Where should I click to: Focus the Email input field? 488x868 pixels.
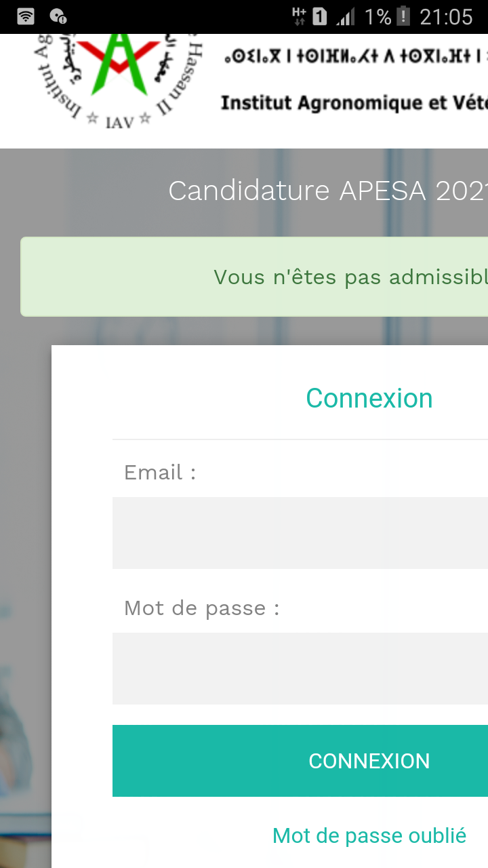coord(300,532)
